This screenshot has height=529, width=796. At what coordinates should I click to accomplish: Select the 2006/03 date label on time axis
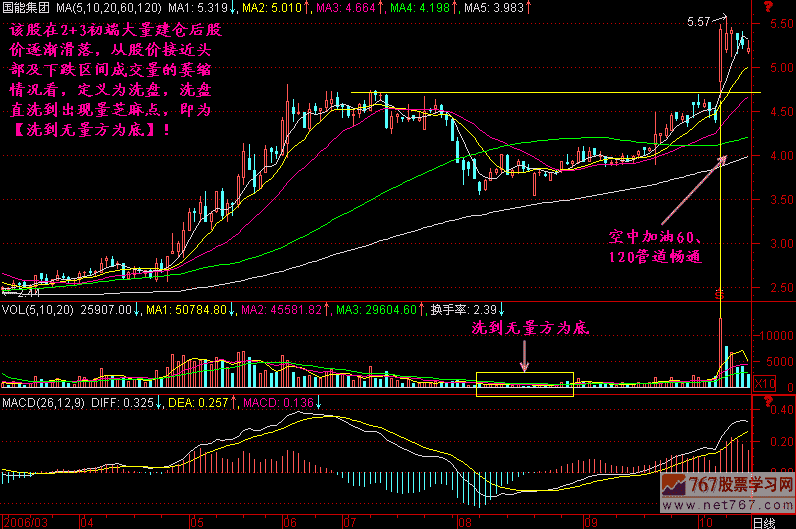[x=24, y=522]
